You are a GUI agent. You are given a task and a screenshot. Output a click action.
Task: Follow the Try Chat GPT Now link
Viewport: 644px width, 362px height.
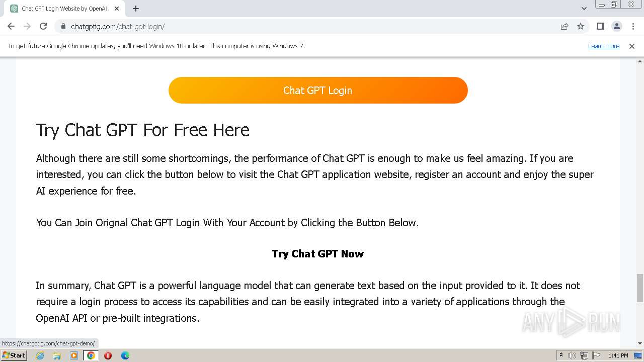318,254
